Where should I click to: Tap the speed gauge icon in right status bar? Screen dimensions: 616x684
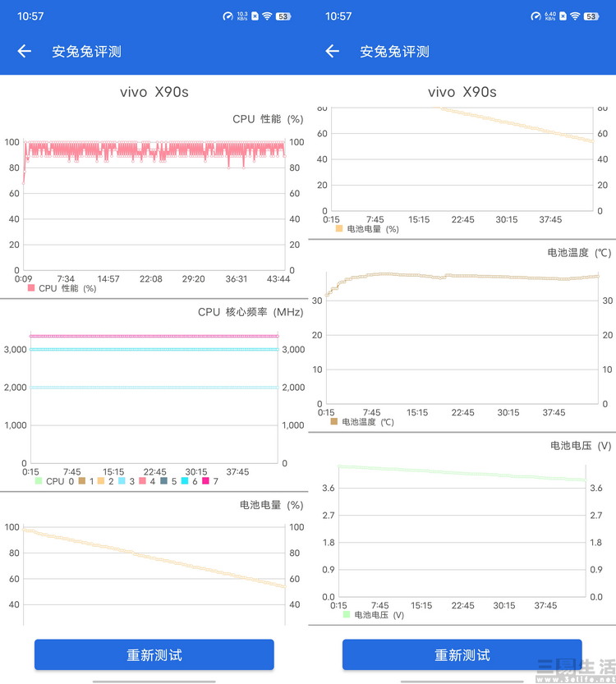point(536,16)
